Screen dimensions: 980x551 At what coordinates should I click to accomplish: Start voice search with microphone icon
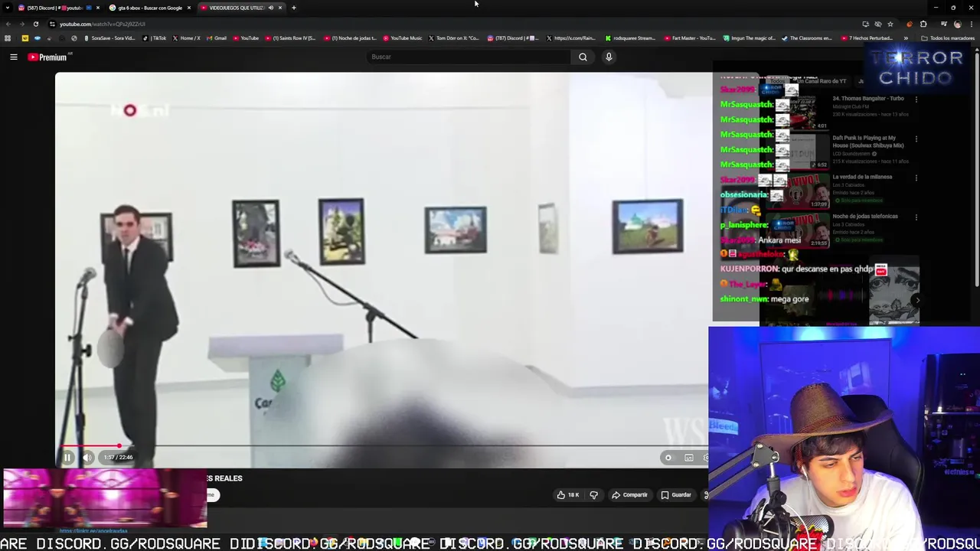pos(609,57)
